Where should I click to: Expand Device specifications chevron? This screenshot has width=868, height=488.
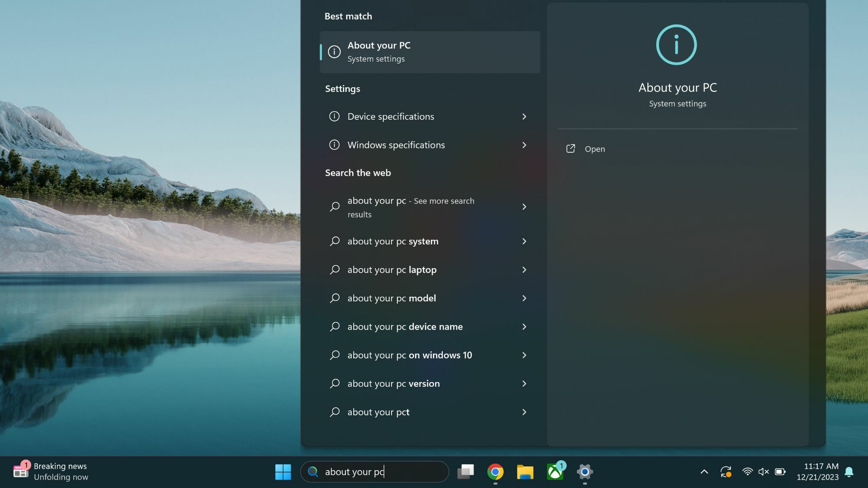tap(524, 117)
